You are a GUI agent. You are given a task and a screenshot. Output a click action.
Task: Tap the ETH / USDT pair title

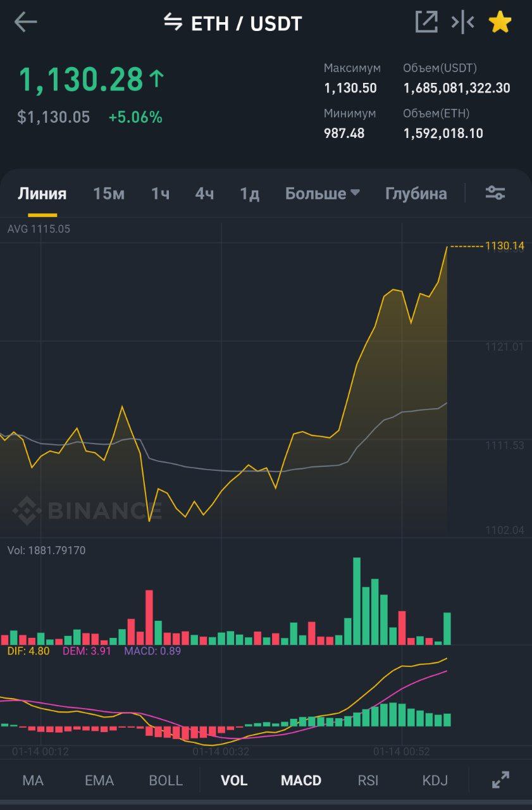247,23
